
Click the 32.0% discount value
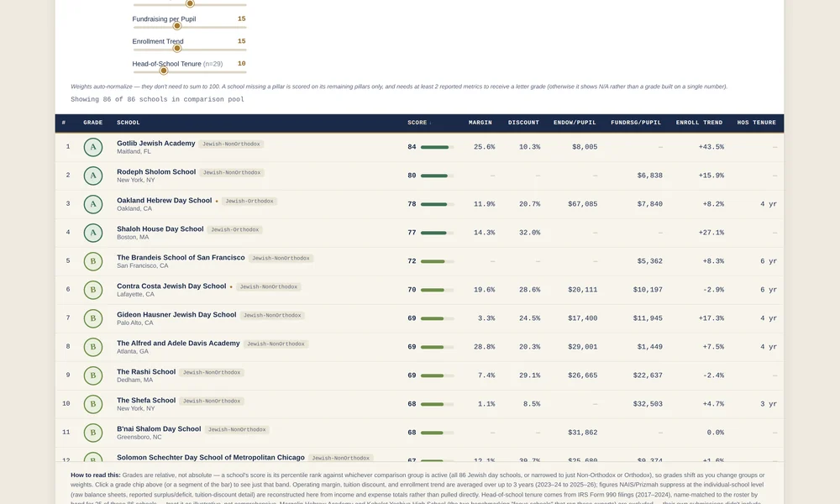point(529,233)
